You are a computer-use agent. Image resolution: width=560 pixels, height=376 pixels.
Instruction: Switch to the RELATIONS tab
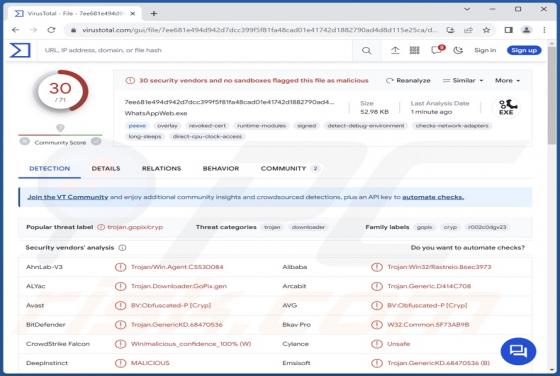[x=161, y=169]
